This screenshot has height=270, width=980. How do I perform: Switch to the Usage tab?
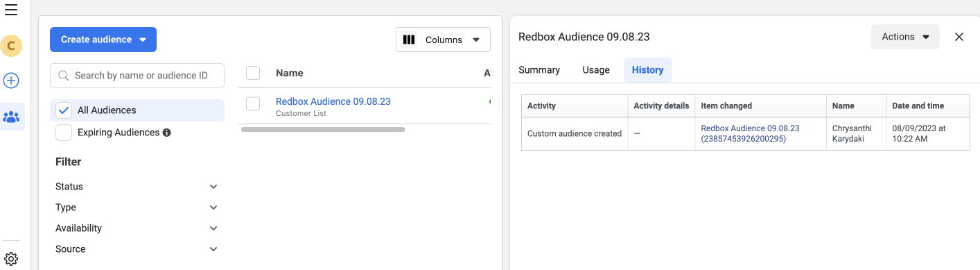click(596, 70)
